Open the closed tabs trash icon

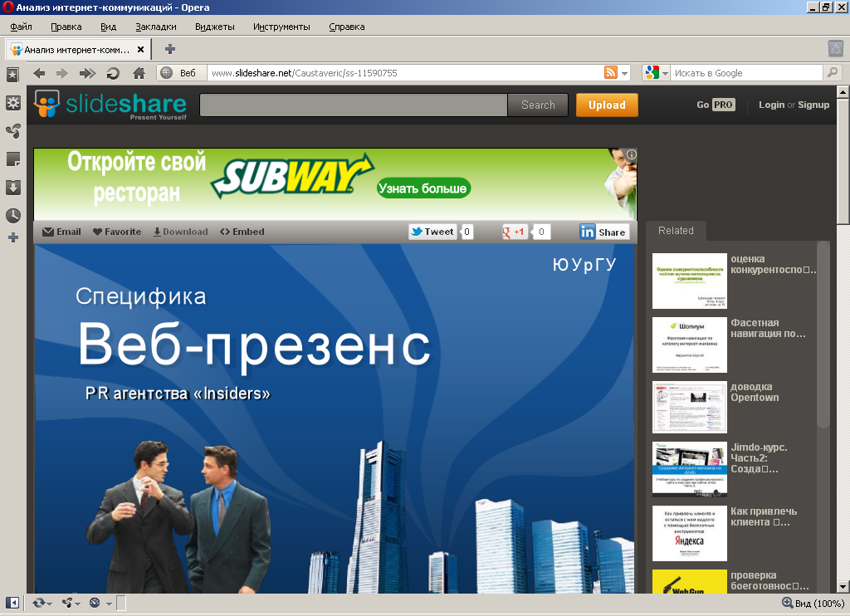click(x=836, y=48)
